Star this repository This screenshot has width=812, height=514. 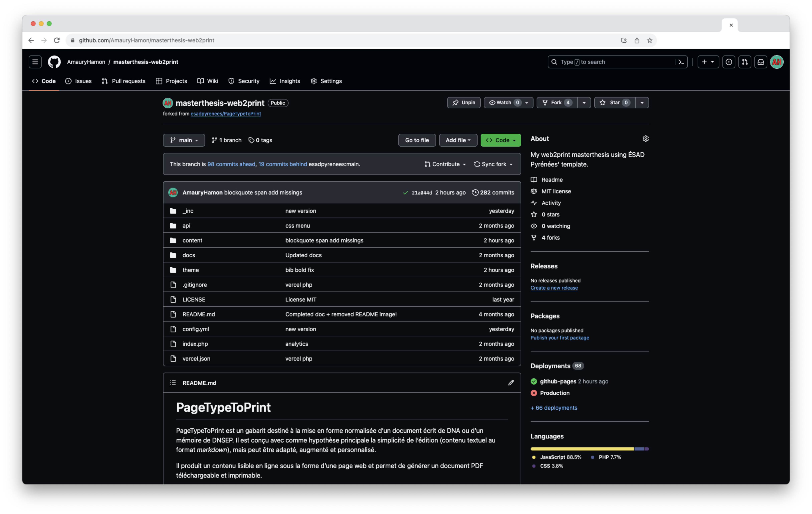click(614, 103)
